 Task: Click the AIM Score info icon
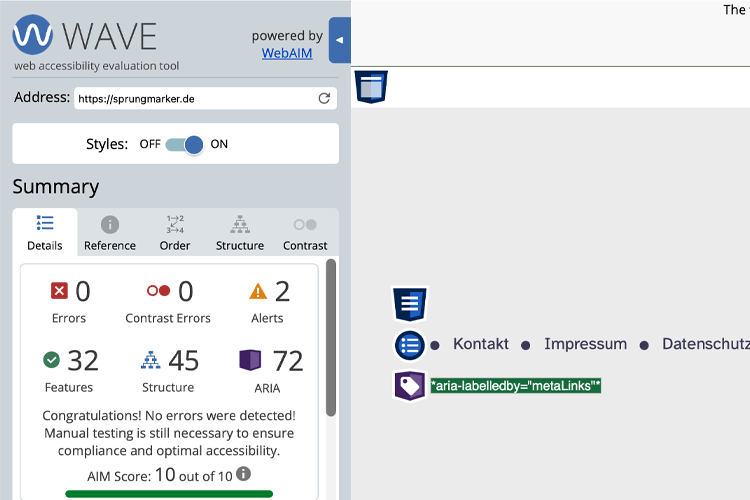(243, 474)
